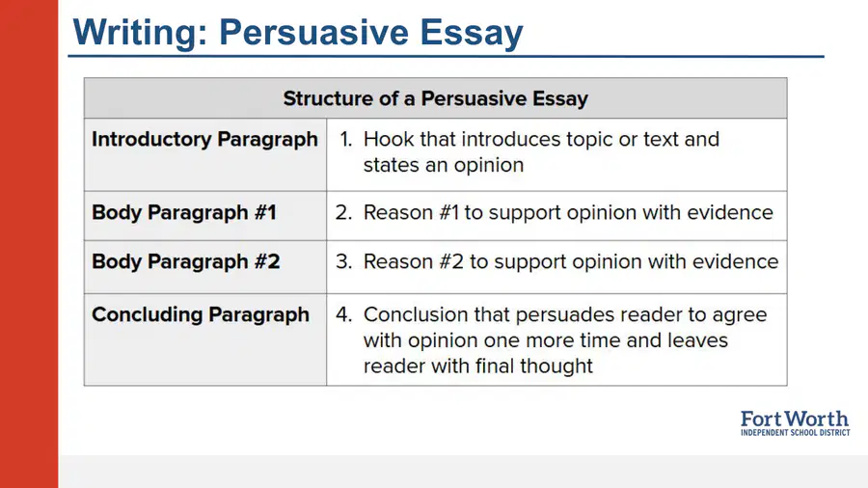Select the 'Body Paragraph #2' cell
The width and height of the screenshot is (868, 488).
tap(205, 267)
